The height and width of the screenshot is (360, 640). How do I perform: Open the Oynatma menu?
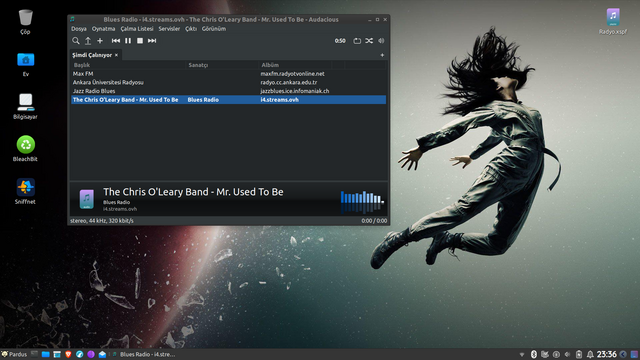(103, 29)
